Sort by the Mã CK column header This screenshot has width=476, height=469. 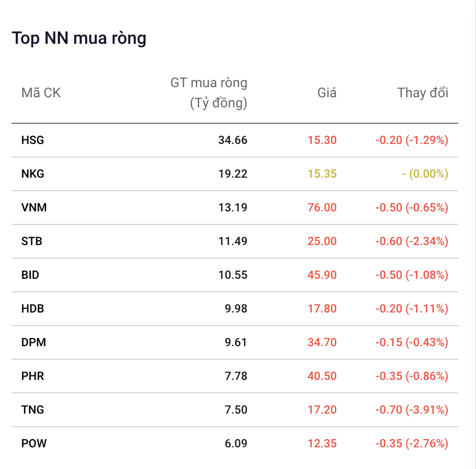click(x=41, y=92)
